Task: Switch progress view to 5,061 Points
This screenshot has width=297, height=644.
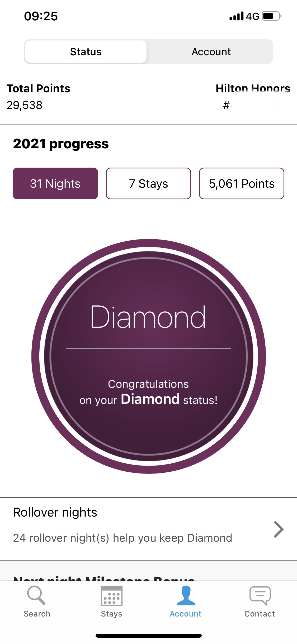Action: coord(242,183)
